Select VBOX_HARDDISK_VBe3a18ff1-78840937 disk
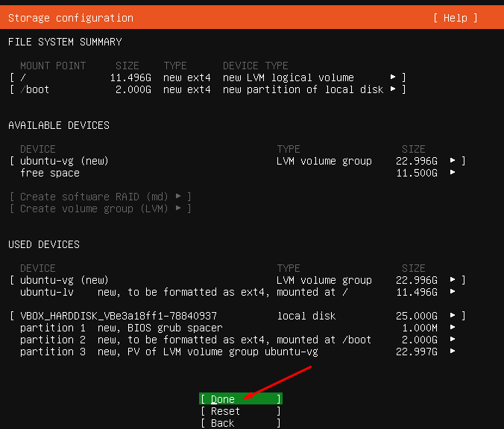The width and height of the screenshot is (504, 429). coord(238,316)
